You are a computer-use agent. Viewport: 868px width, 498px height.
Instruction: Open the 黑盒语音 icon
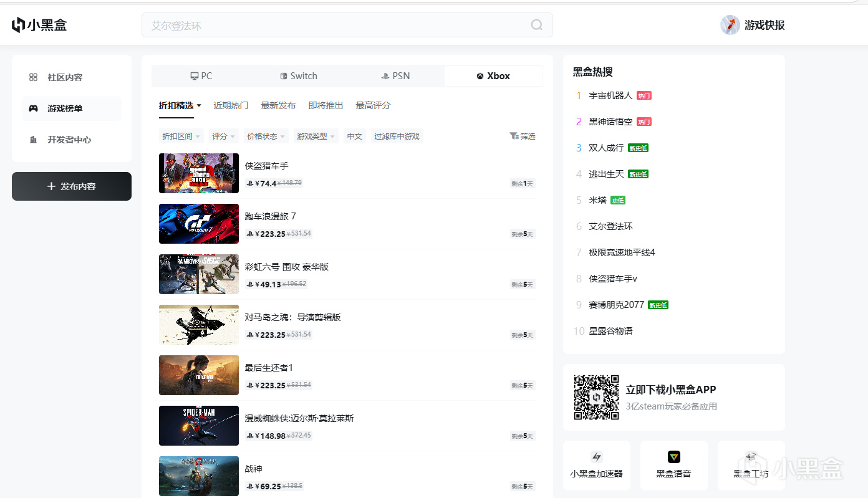click(674, 457)
